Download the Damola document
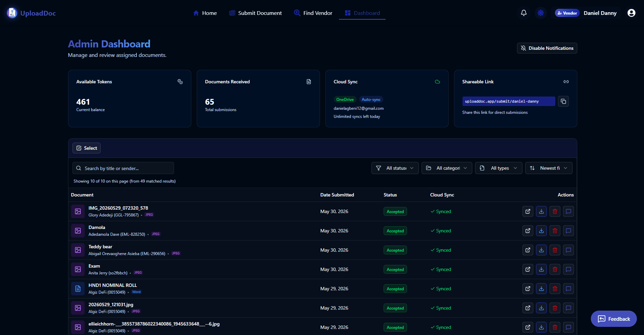This screenshot has width=644, height=335. point(541,231)
